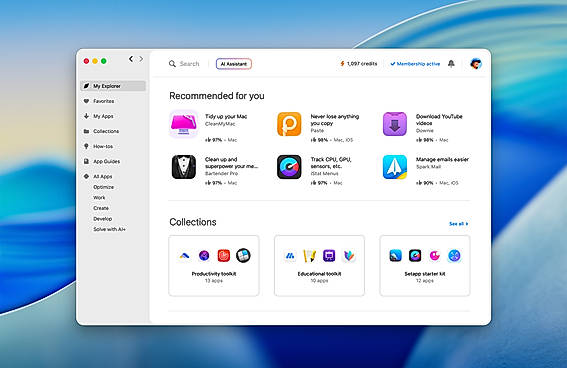Image resolution: width=567 pixels, height=368 pixels.
Task: Expand Collections with See all arrow
Action: point(459,224)
